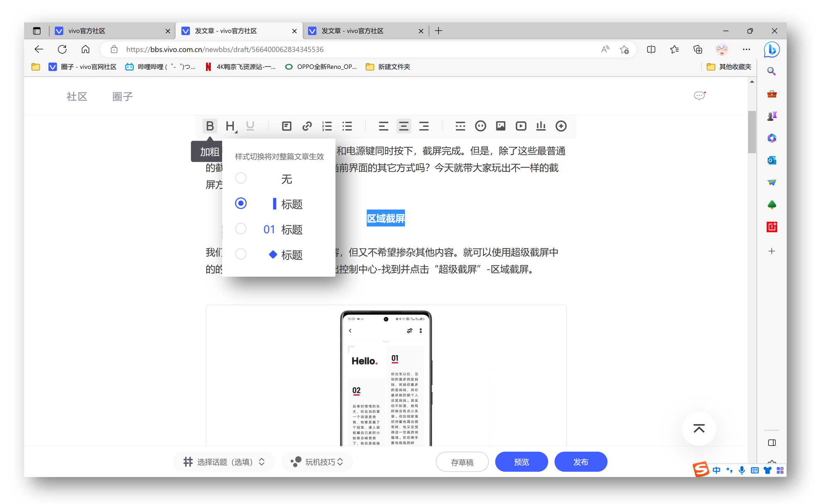Open the browser profile avatar

722,49
